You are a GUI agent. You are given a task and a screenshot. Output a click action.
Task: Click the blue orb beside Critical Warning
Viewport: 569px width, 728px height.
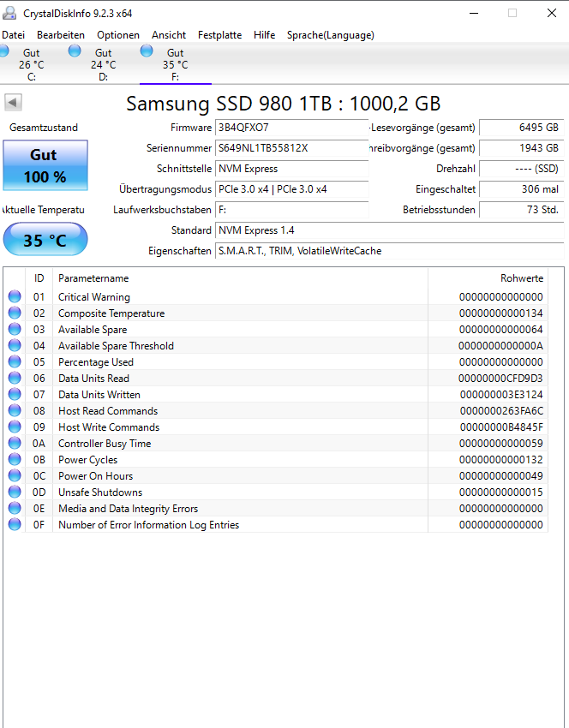click(15, 296)
